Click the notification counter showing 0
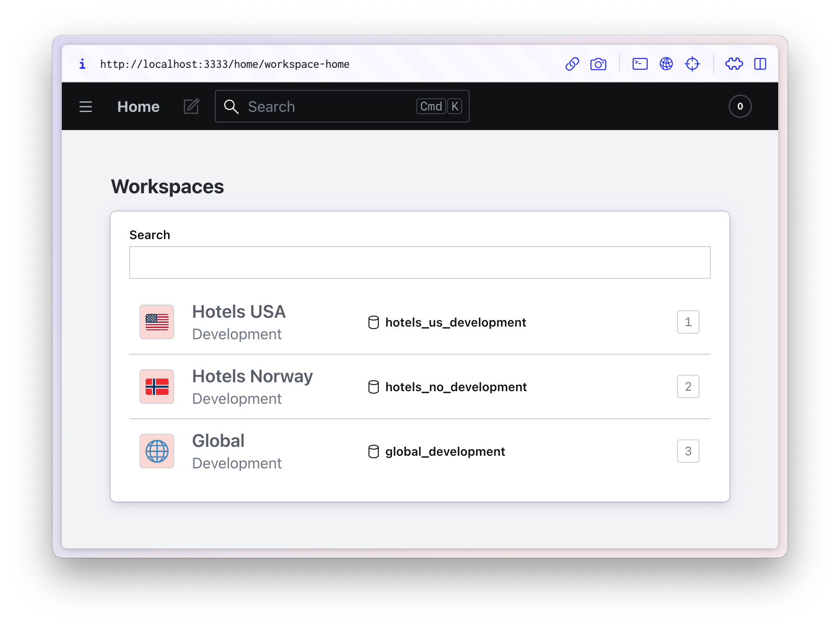840x627 pixels. click(x=740, y=106)
